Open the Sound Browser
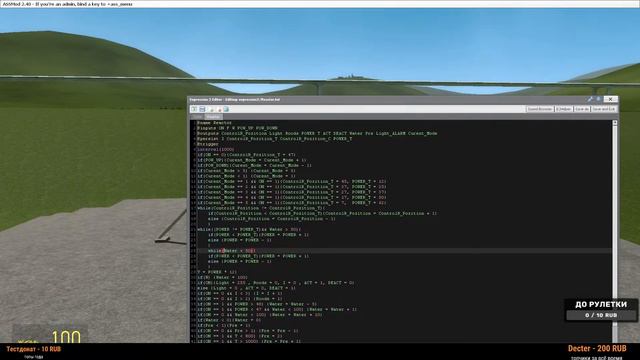This screenshot has height=360, width=640. 540,109
